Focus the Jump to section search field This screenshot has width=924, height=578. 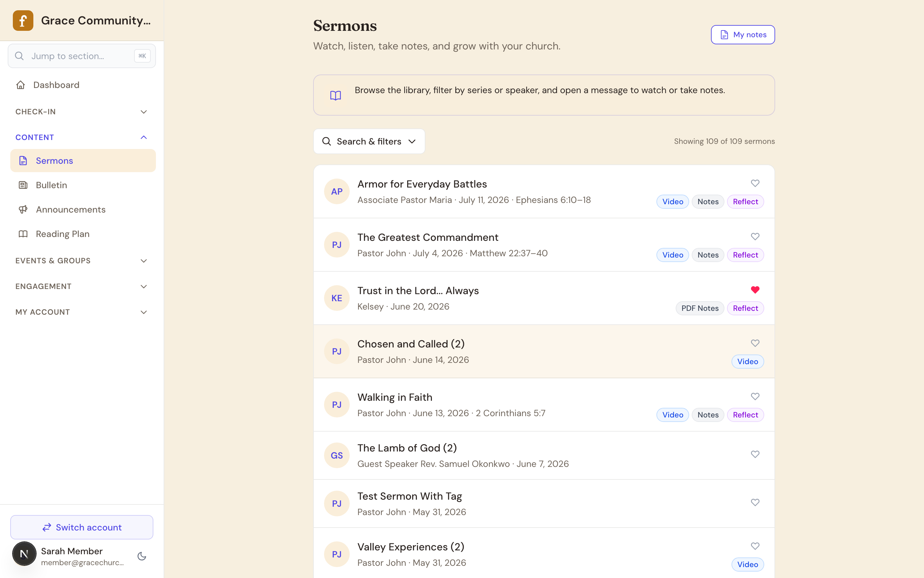[82, 56]
